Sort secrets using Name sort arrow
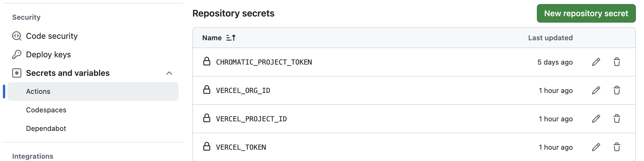This screenshot has width=644, height=161. tap(231, 38)
